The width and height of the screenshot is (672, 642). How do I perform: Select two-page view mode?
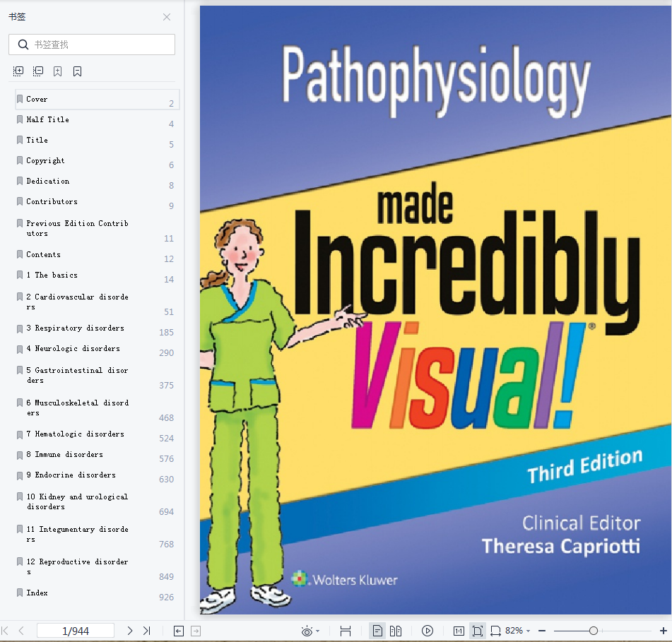click(x=396, y=631)
